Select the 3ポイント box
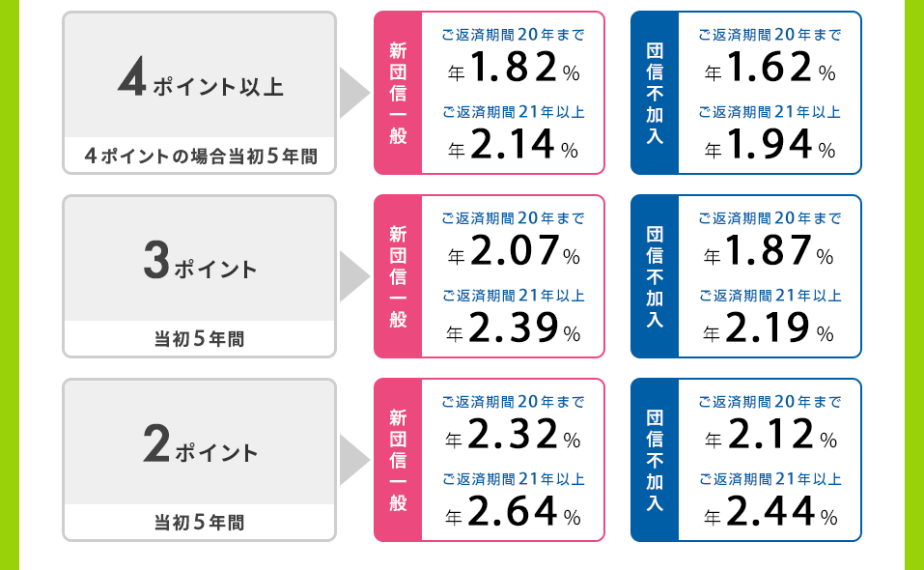Image resolution: width=924 pixels, height=570 pixels. click(x=199, y=276)
